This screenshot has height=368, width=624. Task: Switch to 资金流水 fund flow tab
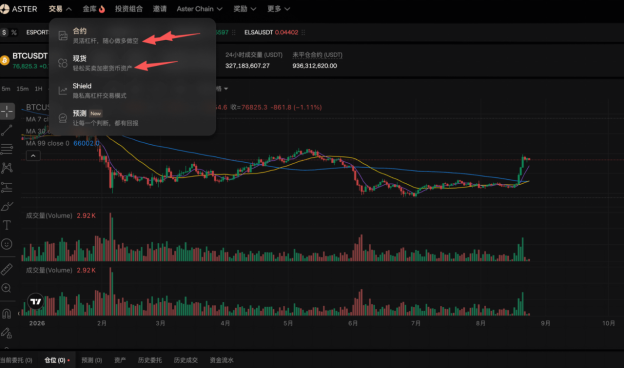[222, 360]
